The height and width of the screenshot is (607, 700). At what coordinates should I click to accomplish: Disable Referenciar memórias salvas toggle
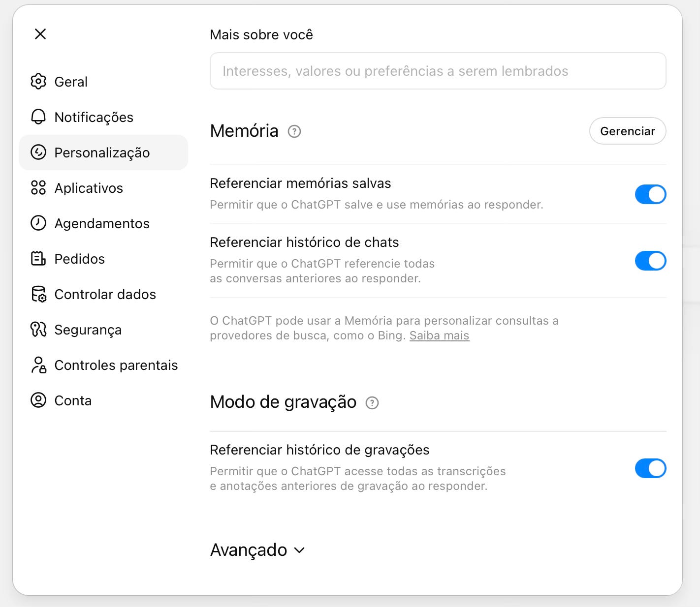(x=650, y=194)
